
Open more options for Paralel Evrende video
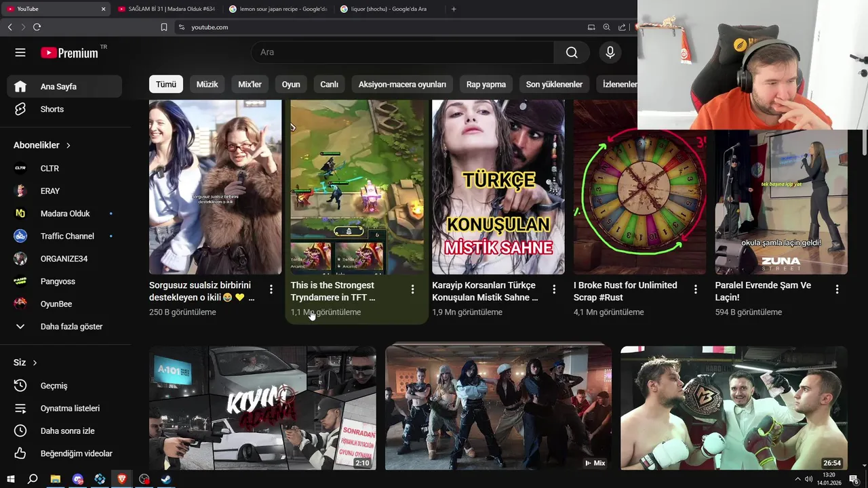(x=837, y=289)
